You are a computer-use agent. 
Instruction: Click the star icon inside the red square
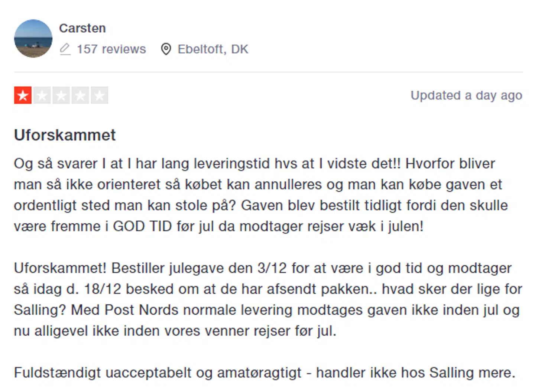pyautogui.click(x=23, y=95)
